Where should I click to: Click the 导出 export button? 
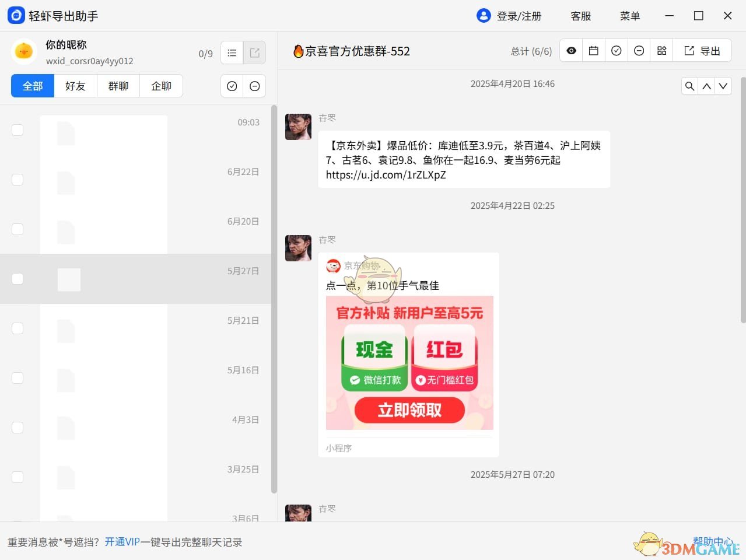[703, 50]
